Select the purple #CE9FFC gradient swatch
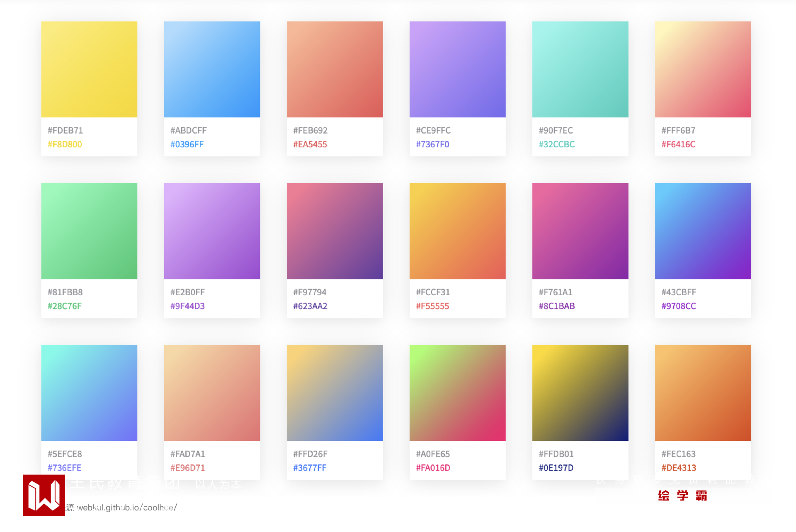796x532 pixels. click(457, 69)
